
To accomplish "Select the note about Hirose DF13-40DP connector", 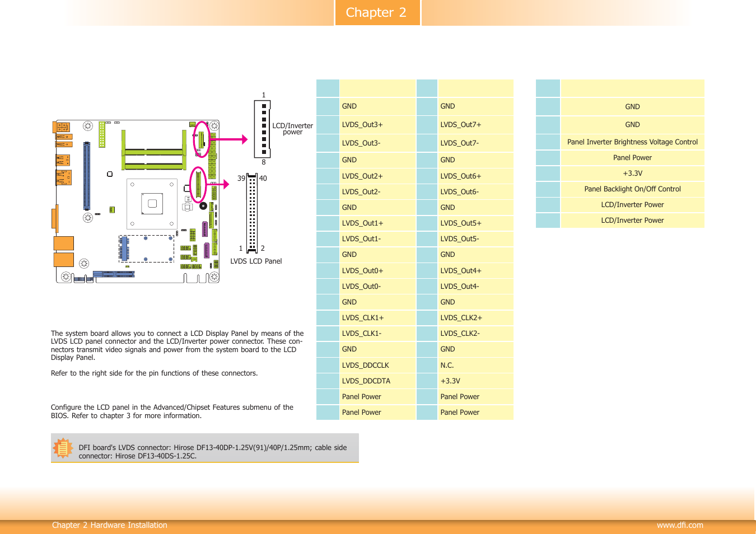I will coord(213,452).
